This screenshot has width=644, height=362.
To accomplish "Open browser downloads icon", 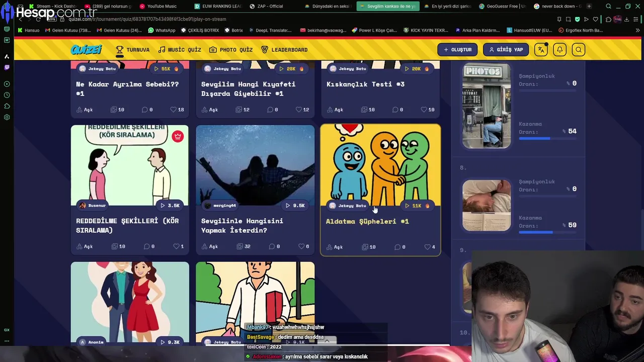I will pyautogui.click(x=626, y=19).
